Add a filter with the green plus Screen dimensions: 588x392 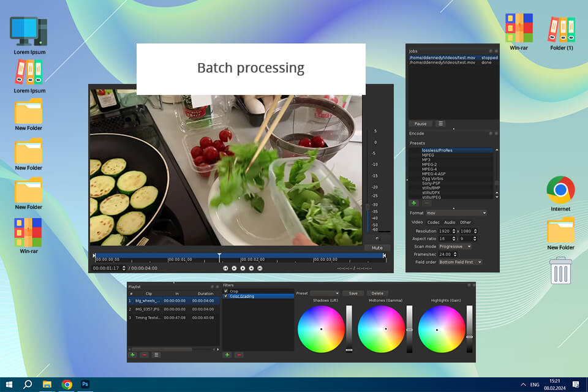click(x=227, y=355)
